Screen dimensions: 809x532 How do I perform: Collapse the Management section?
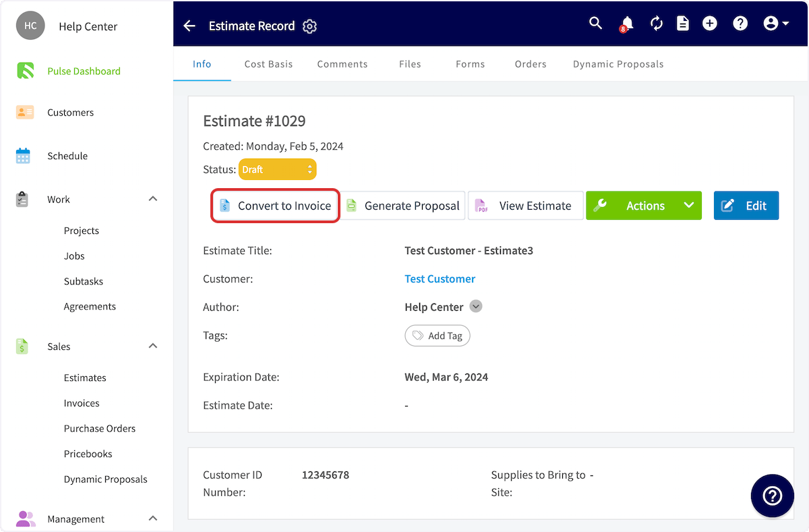[153, 519]
